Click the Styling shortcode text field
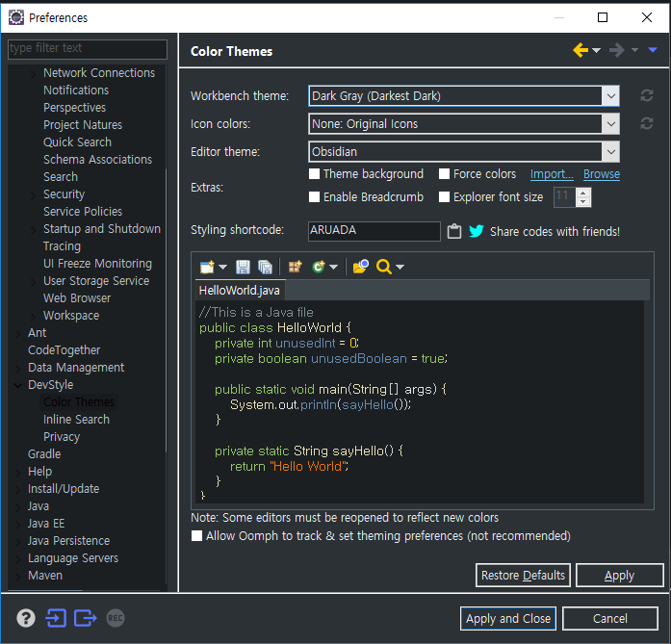 [x=374, y=231]
